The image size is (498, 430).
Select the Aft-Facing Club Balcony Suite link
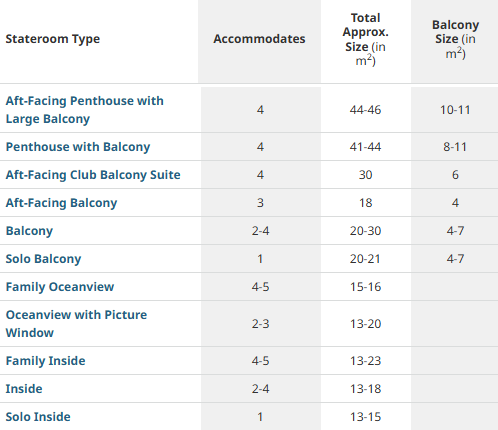click(x=93, y=175)
